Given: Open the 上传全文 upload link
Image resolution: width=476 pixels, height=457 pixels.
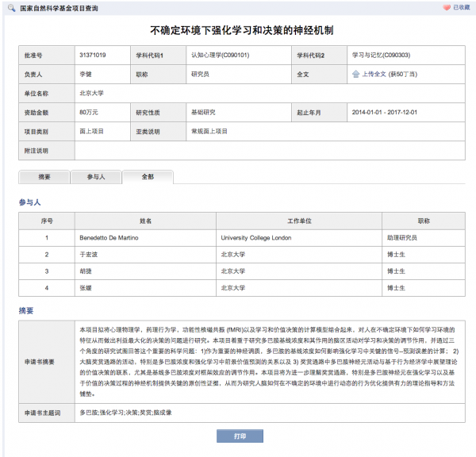Looking at the screenshot, I should tap(374, 74).
